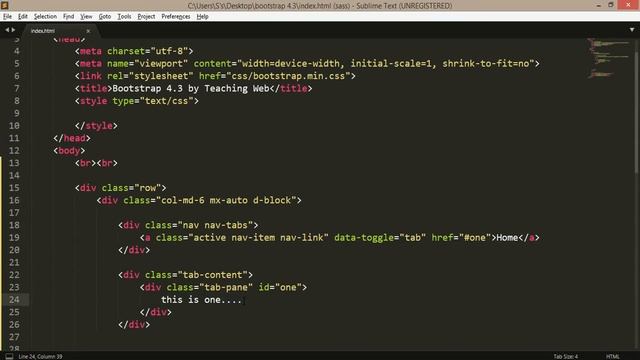Screen dimensions: 640x360
Task: Click the div class="nav nav-tabs" line
Action: point(188,225)
